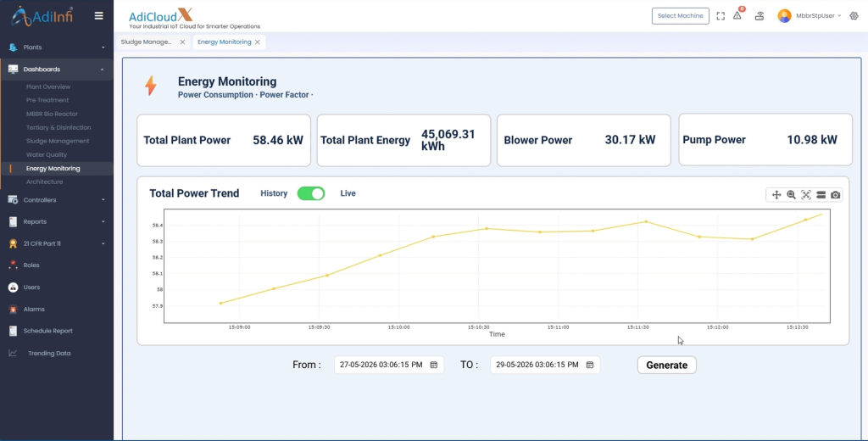
Task: Select Energy Monitoring sidebar item
Action: tap(53, 169)
